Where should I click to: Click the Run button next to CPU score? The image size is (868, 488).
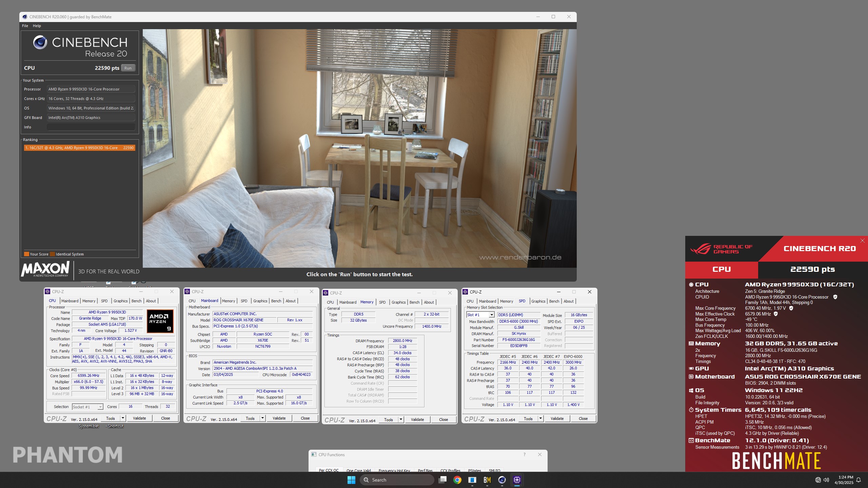(x=128, y=68)
